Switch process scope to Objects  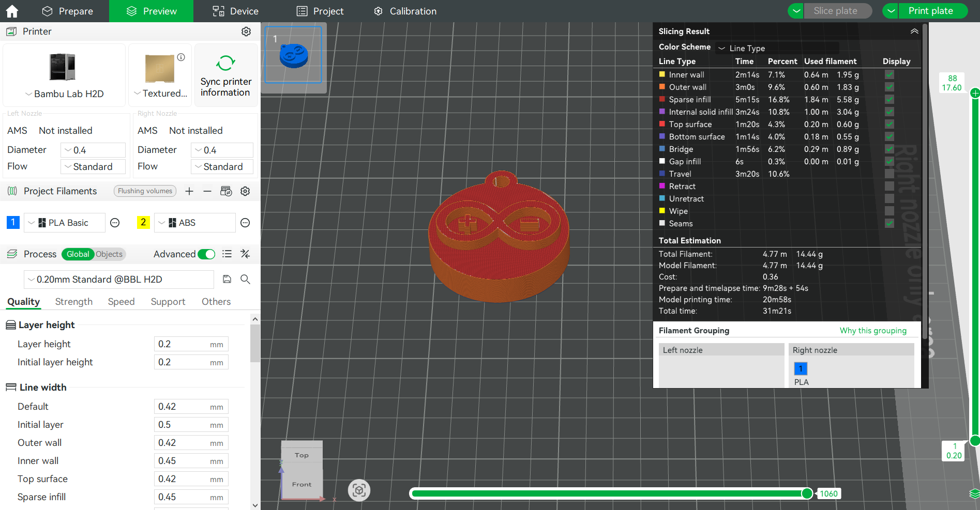109,254
